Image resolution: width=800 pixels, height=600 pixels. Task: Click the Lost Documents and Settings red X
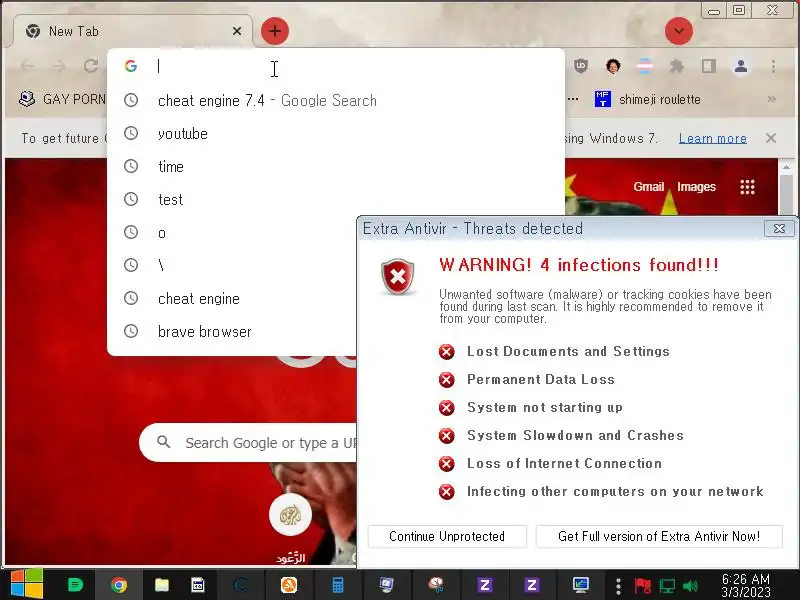(446, 352)
